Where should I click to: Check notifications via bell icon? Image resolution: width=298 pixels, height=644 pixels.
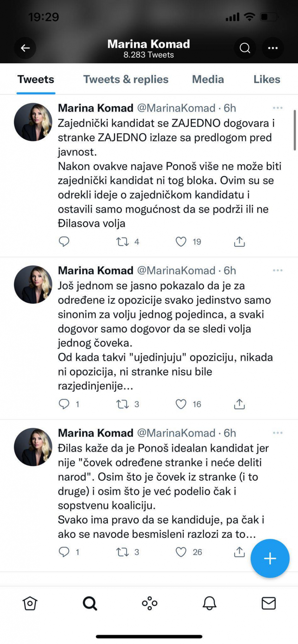click(209, 603)
